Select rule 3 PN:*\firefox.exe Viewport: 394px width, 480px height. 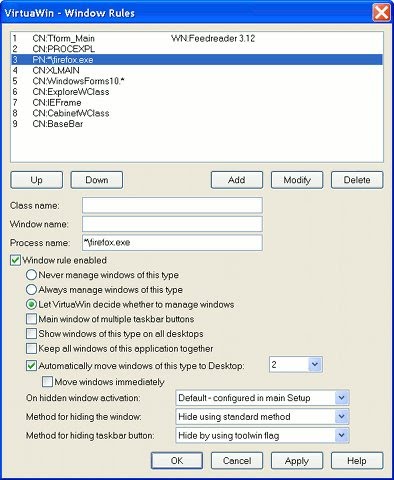tap(197, 60)
